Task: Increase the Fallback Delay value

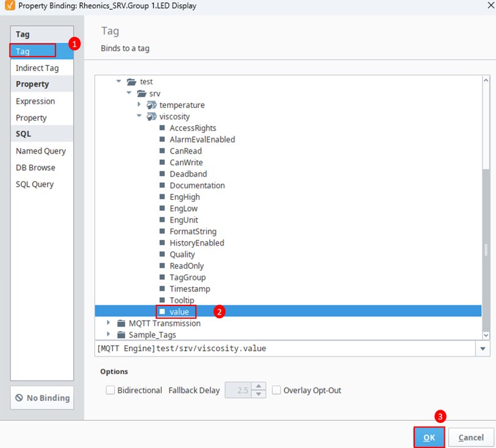Action: click(x=259, y=386)
